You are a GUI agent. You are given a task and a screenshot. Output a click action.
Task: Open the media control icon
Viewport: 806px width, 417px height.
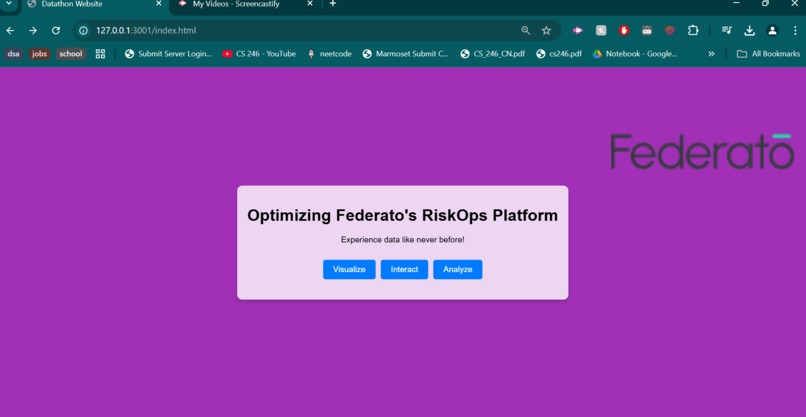727,30
